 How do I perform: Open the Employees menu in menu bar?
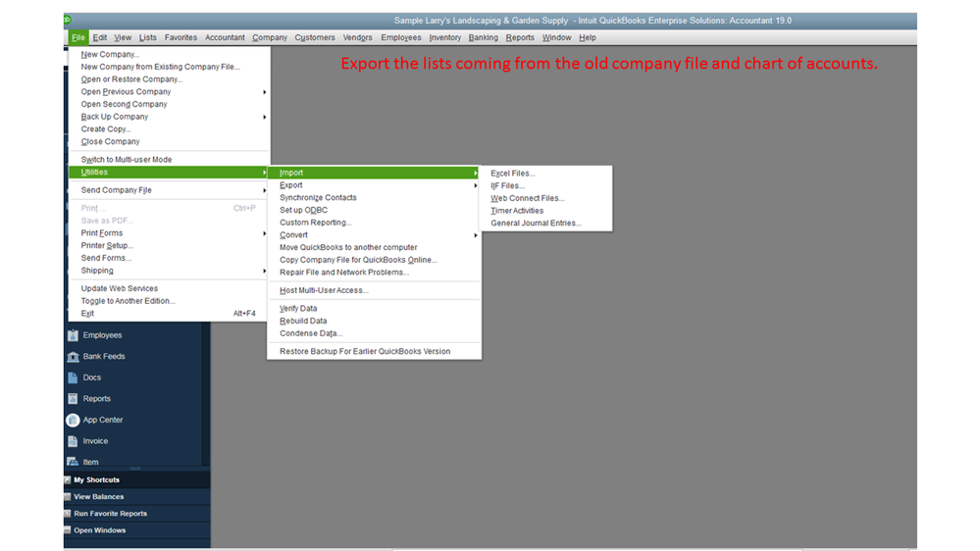click(x=400, y=37)
